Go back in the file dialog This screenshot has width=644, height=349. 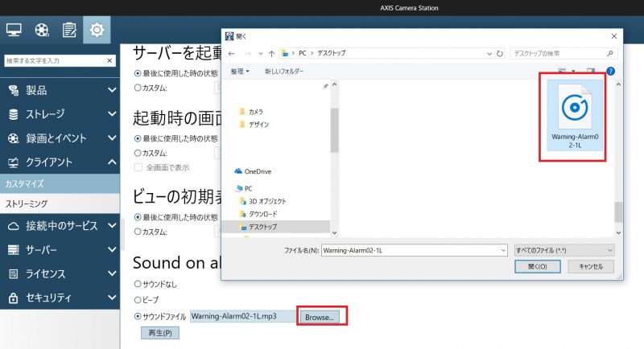point(232,53)
